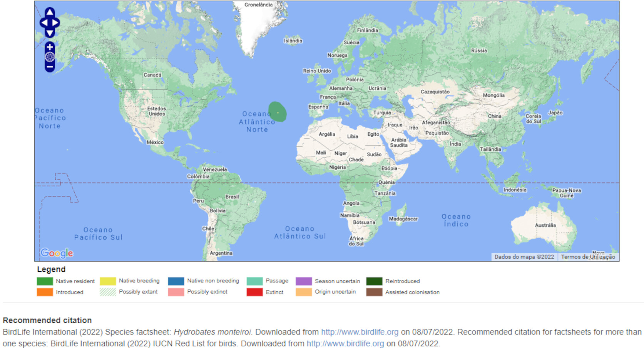
Task: Click the Oceano Pacífico Sul label
Action: (99, 234)
